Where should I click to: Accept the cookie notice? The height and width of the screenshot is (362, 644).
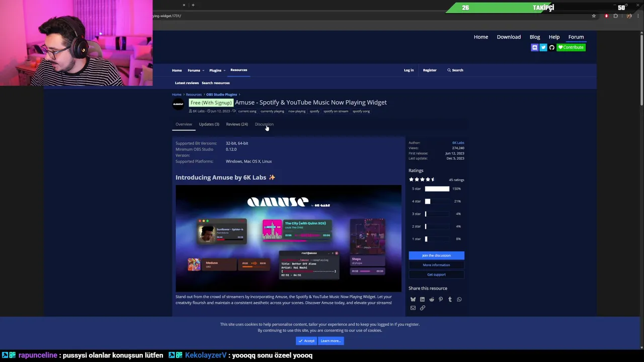tap(306, 341)
